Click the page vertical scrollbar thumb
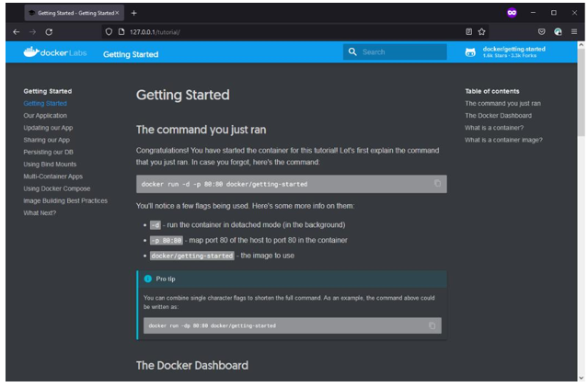The image size is (588, 387). coord(581,92)
